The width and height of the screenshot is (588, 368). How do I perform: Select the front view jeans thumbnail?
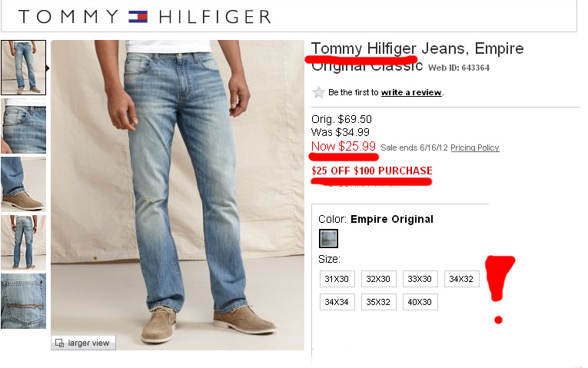pos(23,68)
